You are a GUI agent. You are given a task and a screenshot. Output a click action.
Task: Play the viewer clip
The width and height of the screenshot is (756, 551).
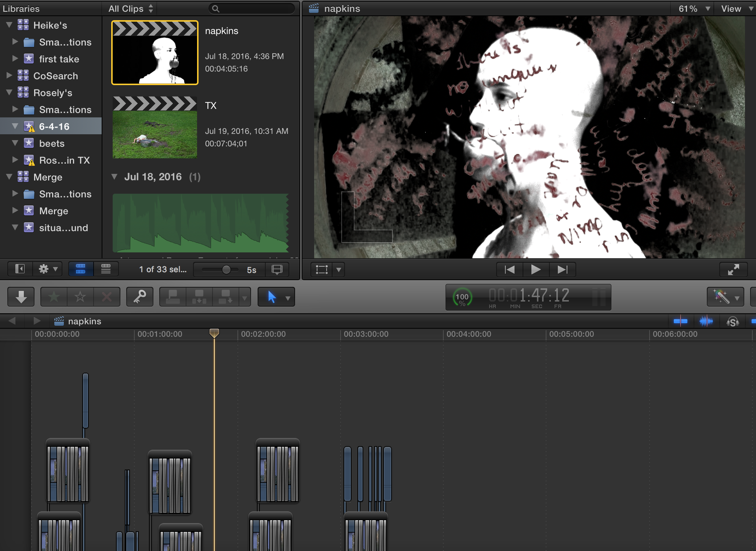(535, 270)
